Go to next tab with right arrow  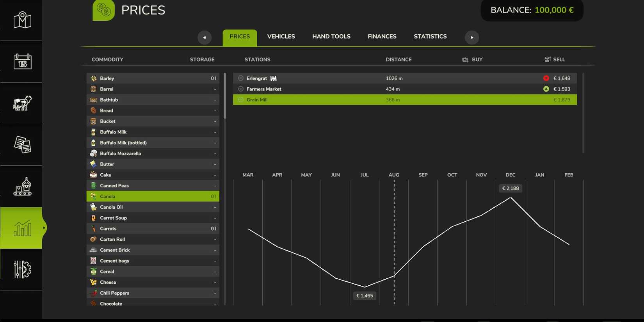click(471, 37)
